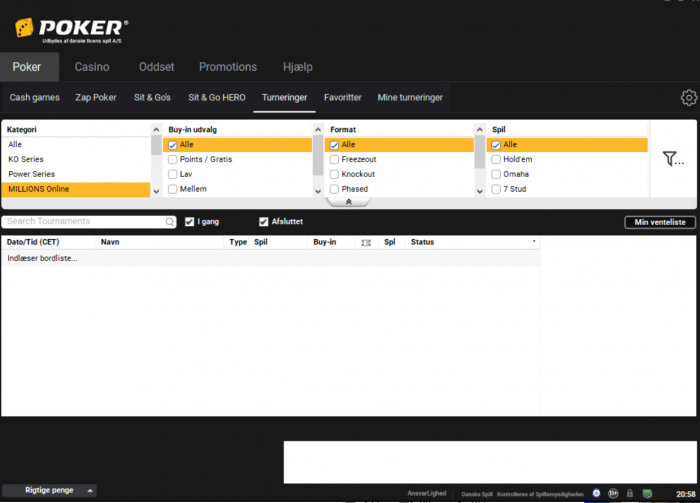Toggle Alle checkbox in Spil
This screenshot has height=503, width=700.
pos(496,145)
